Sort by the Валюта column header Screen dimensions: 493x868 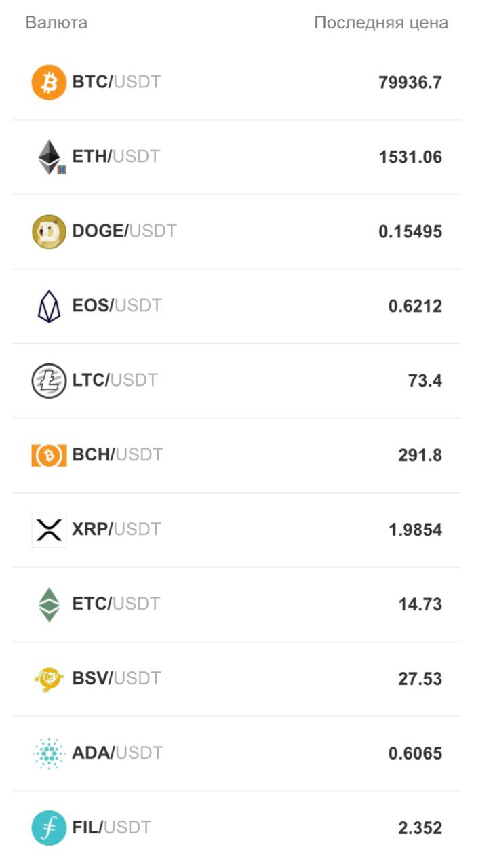(56, 22)
